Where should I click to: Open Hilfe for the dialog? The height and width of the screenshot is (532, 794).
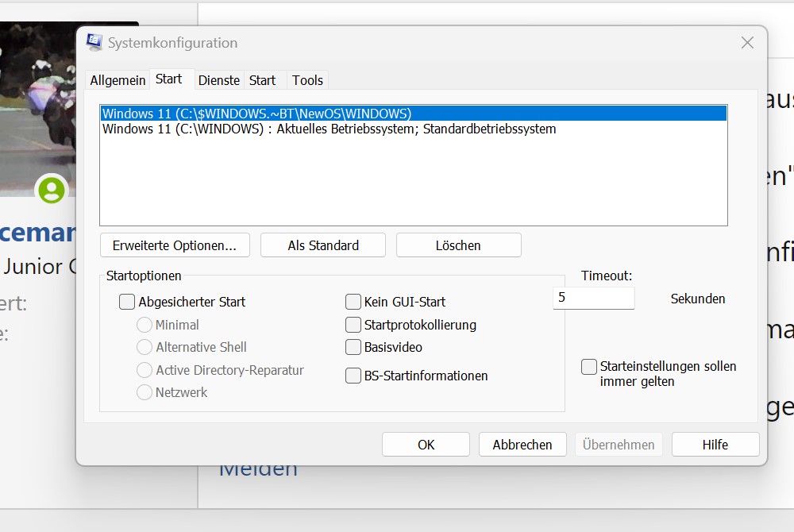click(x=715, y=445)
